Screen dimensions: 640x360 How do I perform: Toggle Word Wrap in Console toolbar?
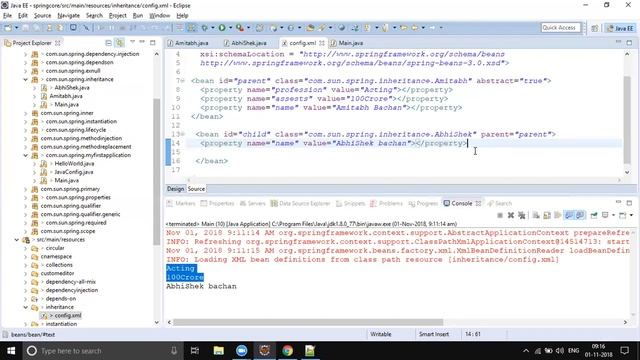(x=558, y=215)
